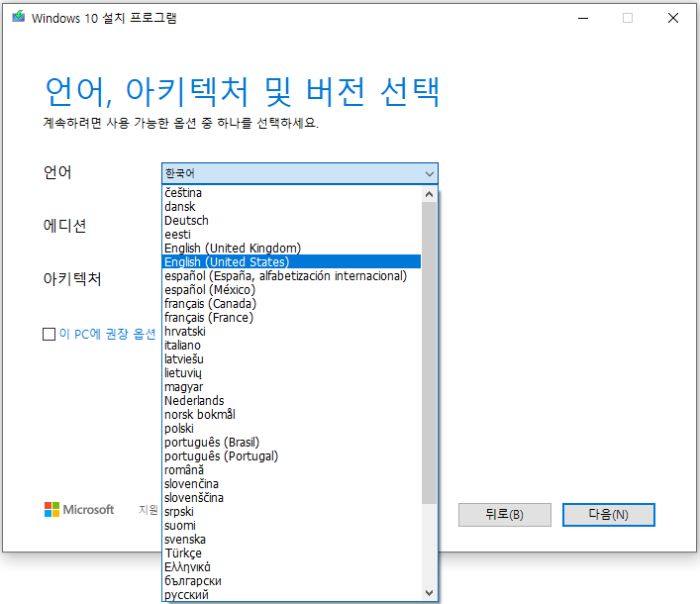Select русский from the list
Viewport: 700px width, 604px height.
tap(291, 594)
